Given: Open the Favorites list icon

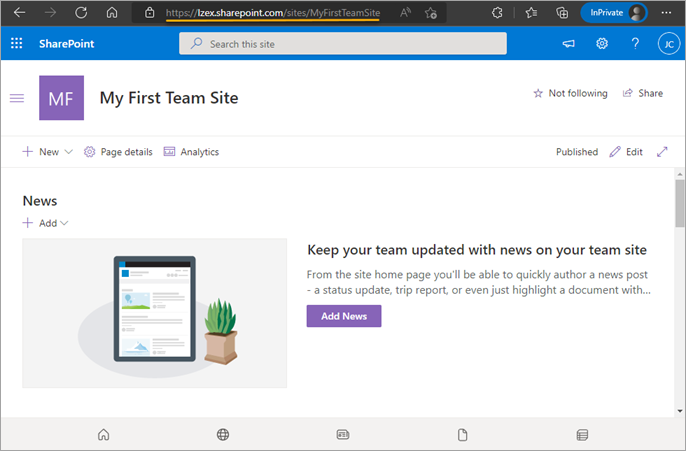Looking at the screenshot, I should [531, 13].
